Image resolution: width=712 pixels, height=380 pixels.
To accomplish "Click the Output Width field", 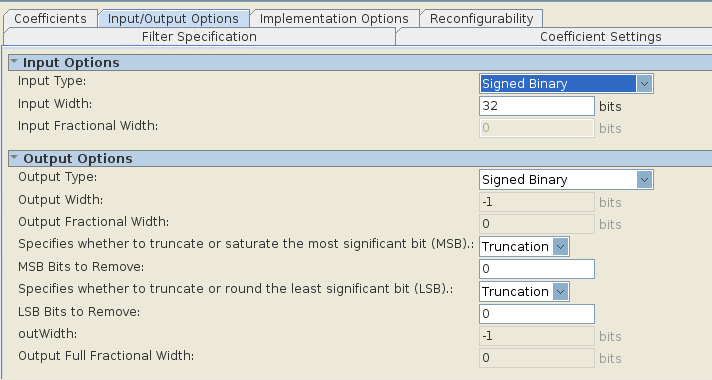I will pos(537,202).
